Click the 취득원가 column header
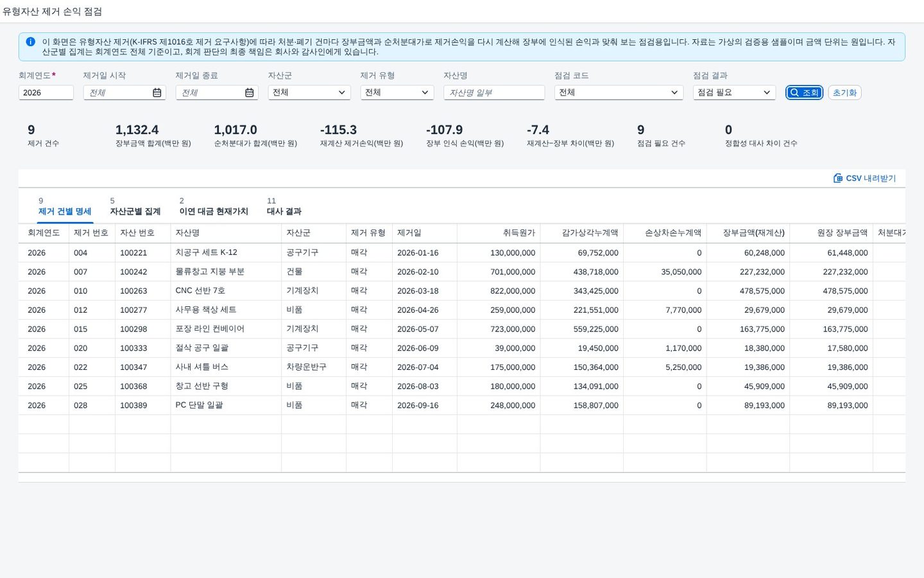 499,233
